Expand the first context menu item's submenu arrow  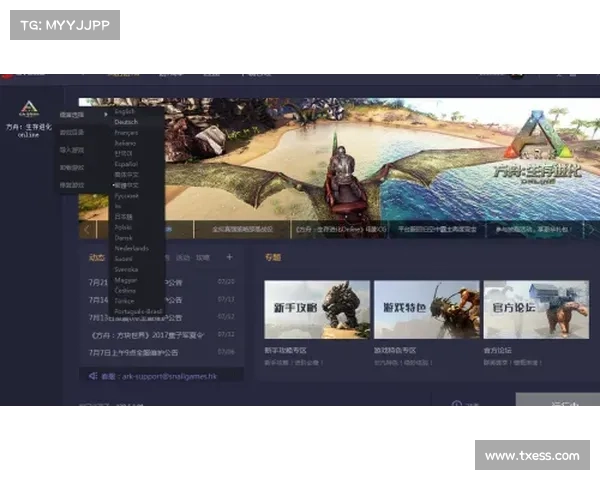(x=106, y=114)
